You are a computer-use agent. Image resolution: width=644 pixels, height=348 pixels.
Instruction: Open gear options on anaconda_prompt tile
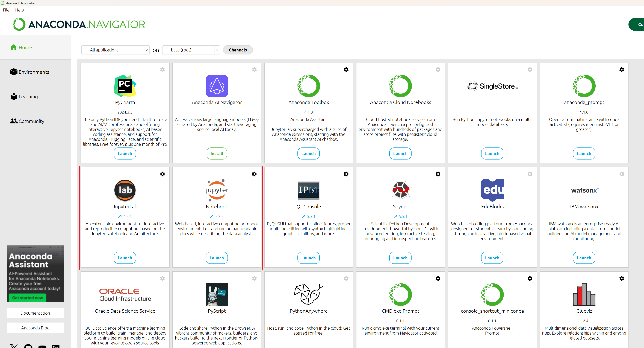tap(622, 70)
